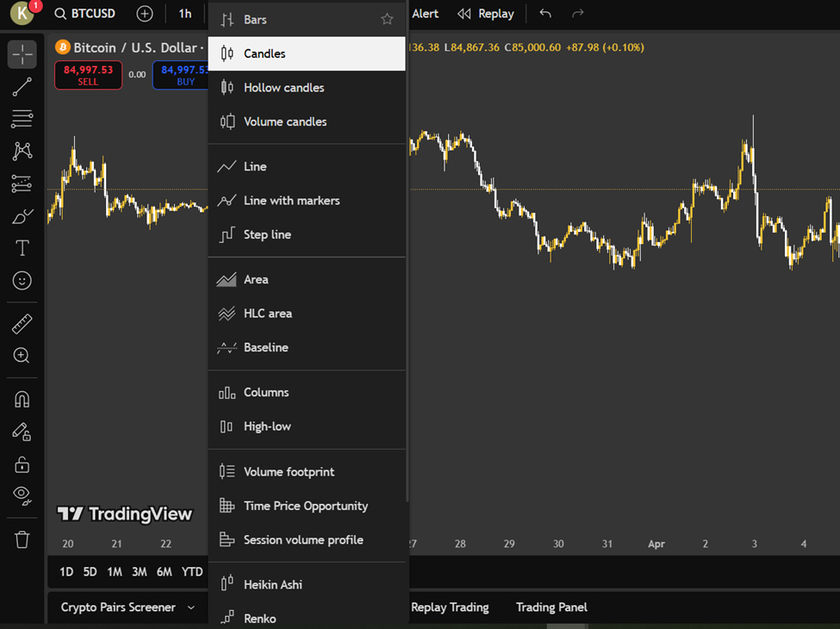Click the Alert button
This screenshot has height=629, width=840.
pyautogui.click(x=425, y=14)
